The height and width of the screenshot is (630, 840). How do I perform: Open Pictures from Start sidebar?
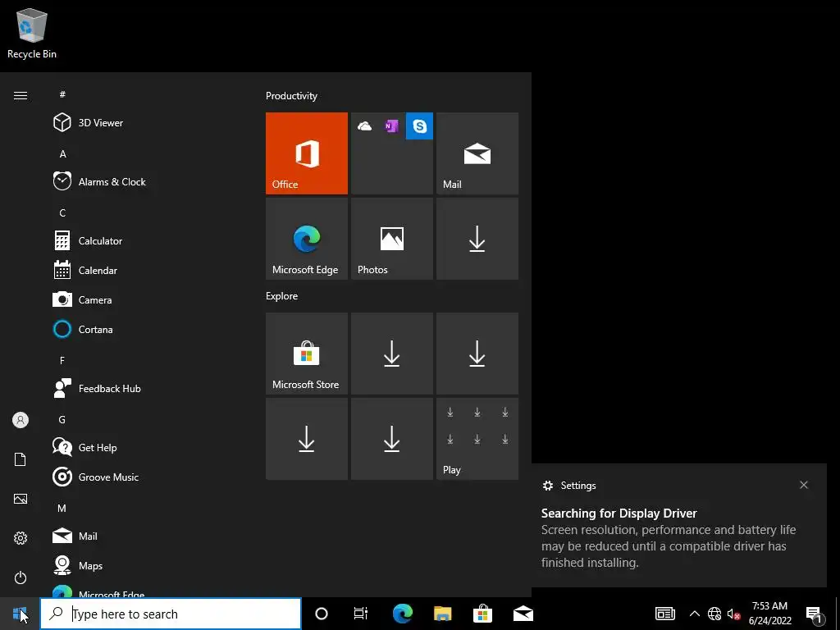(21, 499)
